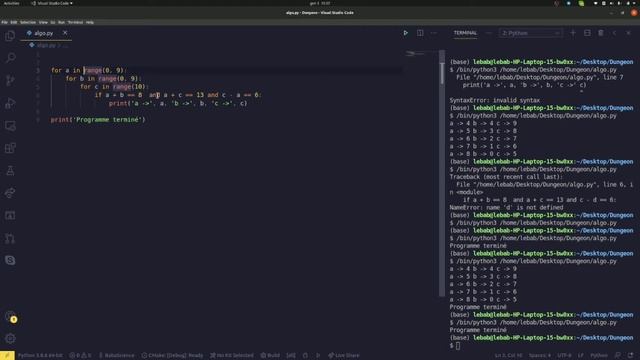The image size is (640, 360).
Task: Open the Run menu
Action: pyautogui.click(x=61, y=22)
